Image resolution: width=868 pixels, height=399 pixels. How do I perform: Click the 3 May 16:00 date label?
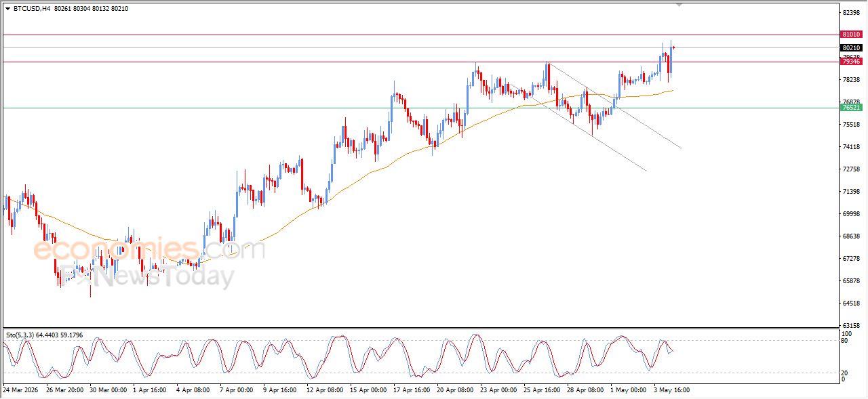(672, 390)
